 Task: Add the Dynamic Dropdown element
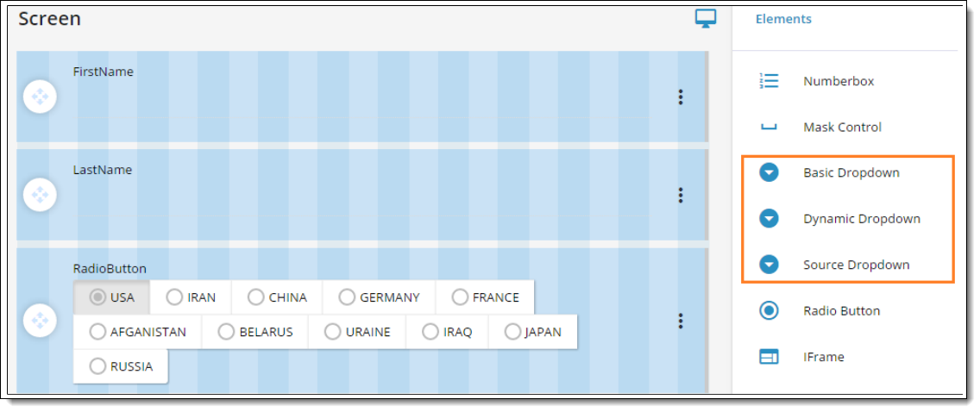coord(861,219)
